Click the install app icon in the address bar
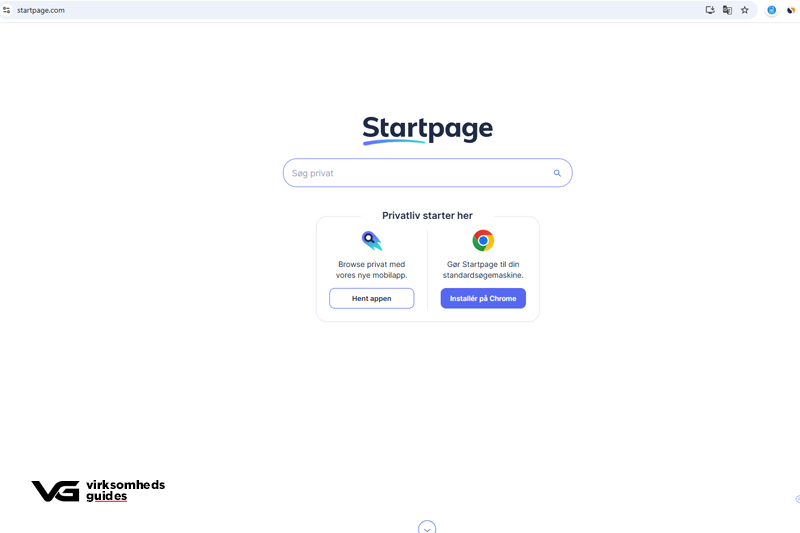 (710, 10)
